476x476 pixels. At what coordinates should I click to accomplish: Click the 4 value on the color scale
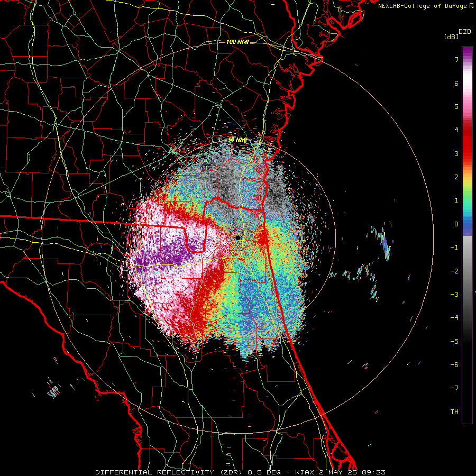pos(456,130)
